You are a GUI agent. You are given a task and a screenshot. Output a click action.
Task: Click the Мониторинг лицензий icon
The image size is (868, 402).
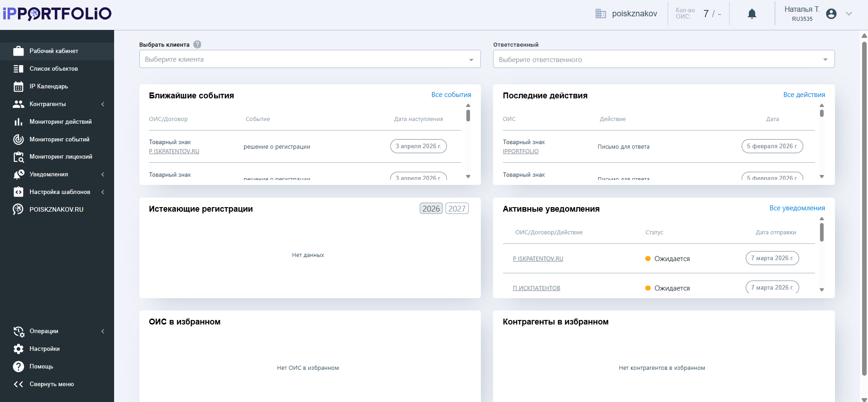18,157
